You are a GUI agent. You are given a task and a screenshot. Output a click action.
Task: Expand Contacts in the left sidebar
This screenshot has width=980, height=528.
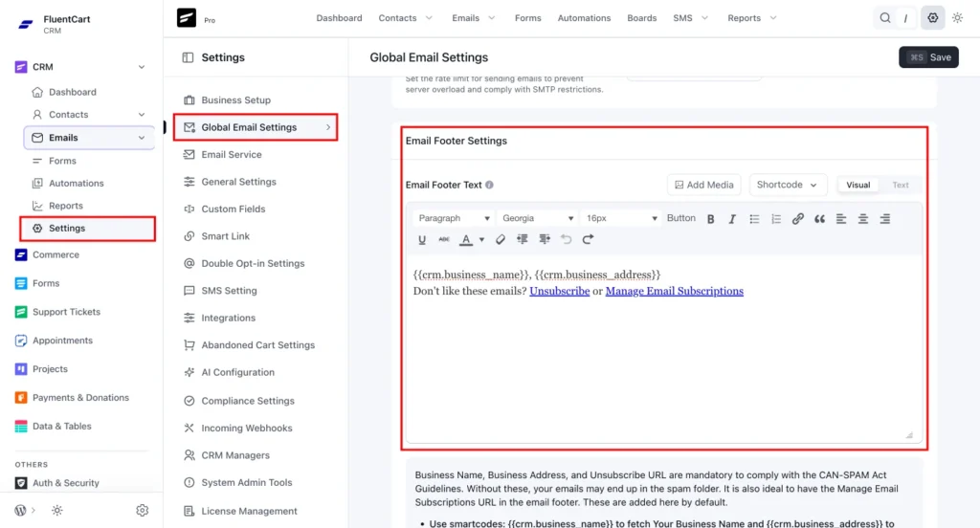click(142, 115)
